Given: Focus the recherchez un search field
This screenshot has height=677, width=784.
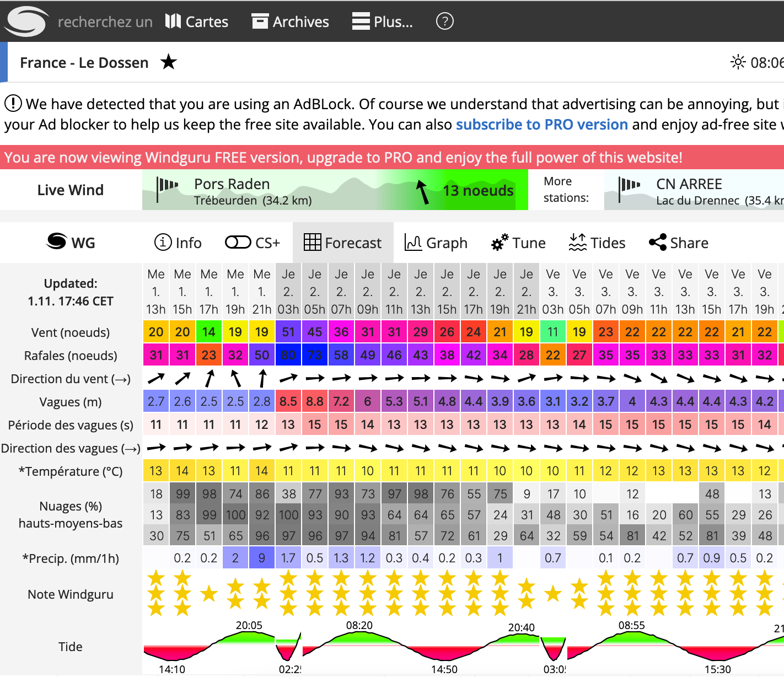Looking at the screenshot, I should click(105, 22).
